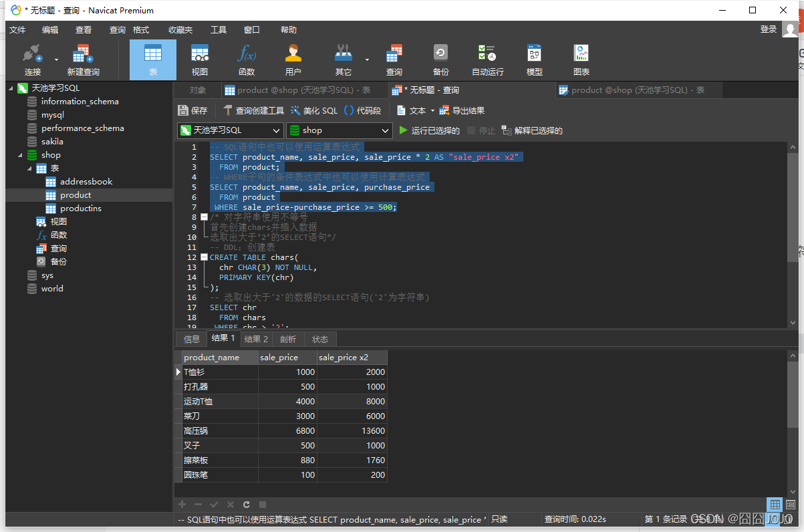Click the add record plus icon
804x532 pixels.
coord(182,505)
